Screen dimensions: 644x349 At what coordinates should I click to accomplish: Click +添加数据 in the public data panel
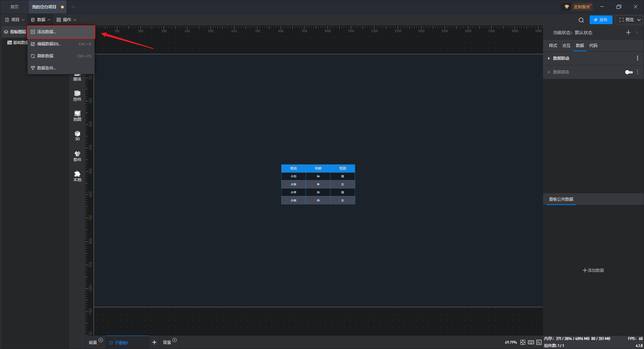593,270
